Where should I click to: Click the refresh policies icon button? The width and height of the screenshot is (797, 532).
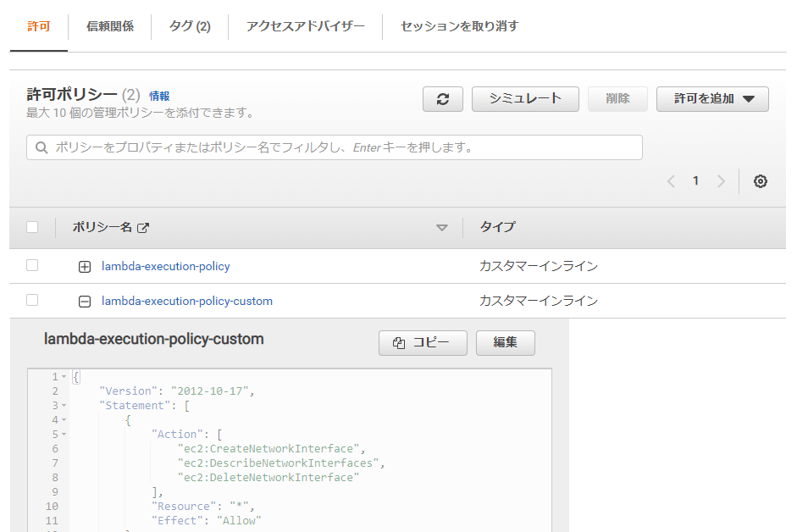tap(443, 99)
